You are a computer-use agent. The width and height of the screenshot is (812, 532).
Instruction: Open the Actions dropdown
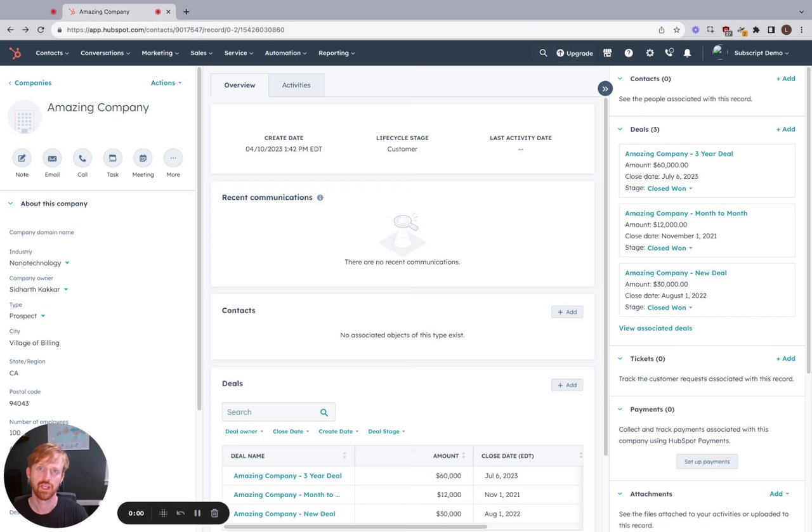point(166,83)
